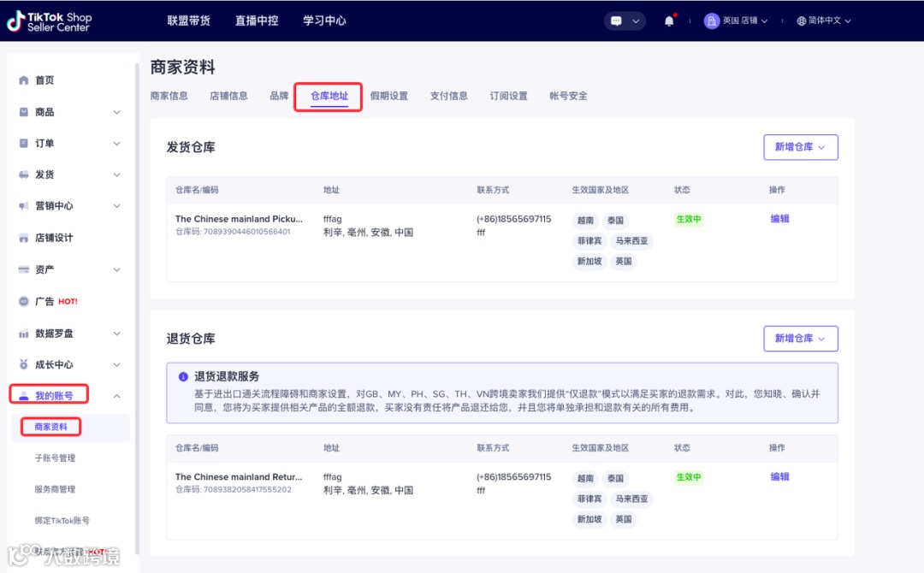Switch to the 假期设置 tab

[x=389, y=96]
